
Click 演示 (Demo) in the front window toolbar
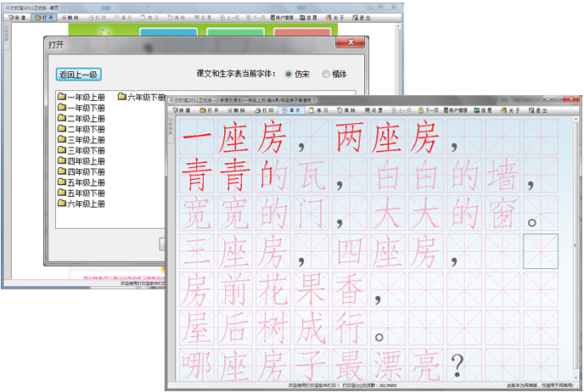289,110
